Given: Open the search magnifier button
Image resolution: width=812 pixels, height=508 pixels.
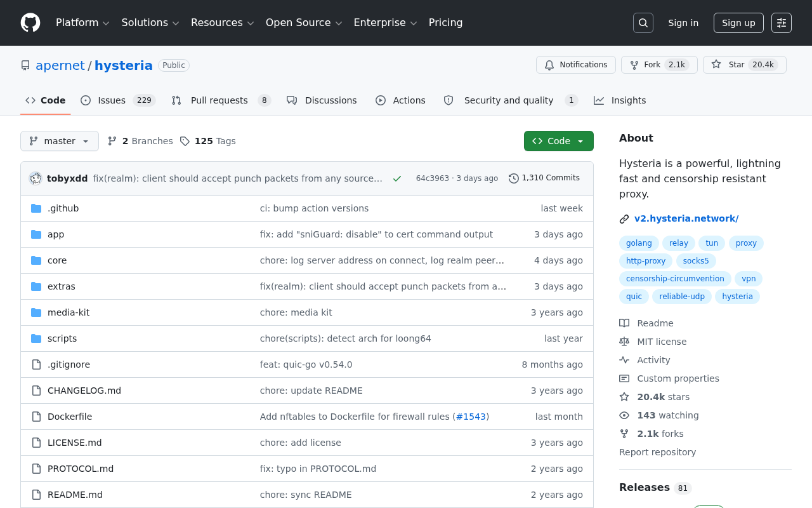Looking at the screenshot, I should tap(643, 23).
